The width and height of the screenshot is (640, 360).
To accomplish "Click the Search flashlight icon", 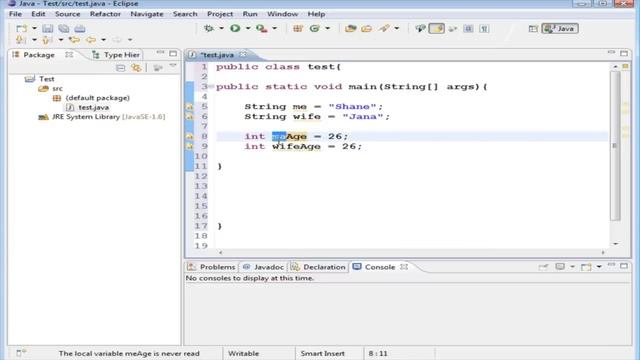I will pyautogui.click(x=384, y=29).
